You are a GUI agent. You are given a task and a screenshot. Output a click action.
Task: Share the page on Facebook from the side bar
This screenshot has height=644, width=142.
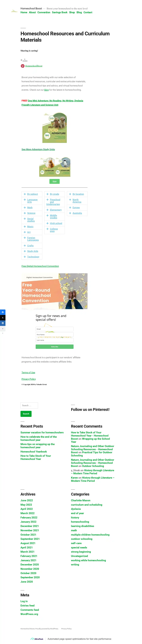point(3,312)
